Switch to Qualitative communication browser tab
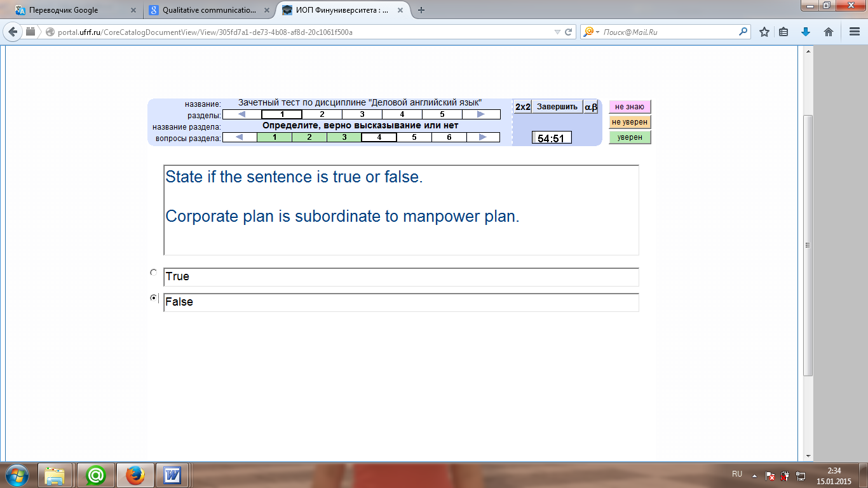This screenshot has width=868, height=488. (208, 10)
